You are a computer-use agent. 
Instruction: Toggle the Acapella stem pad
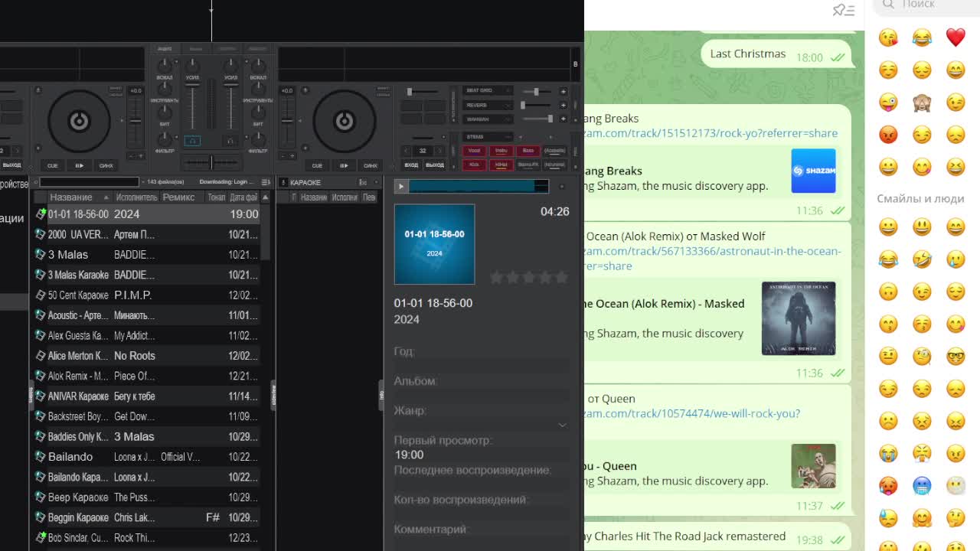pos(554,151)
